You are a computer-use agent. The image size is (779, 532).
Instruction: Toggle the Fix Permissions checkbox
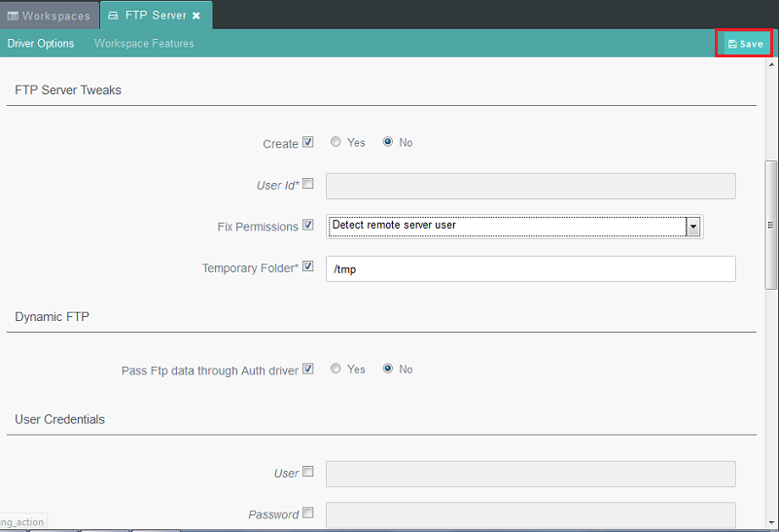coord(308,225)
